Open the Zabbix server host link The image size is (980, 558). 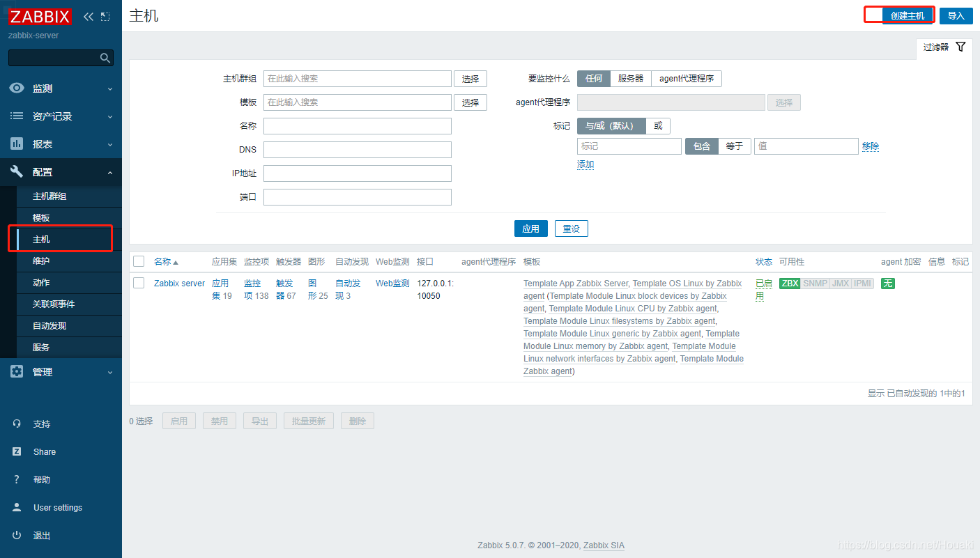tap(180, 284)
